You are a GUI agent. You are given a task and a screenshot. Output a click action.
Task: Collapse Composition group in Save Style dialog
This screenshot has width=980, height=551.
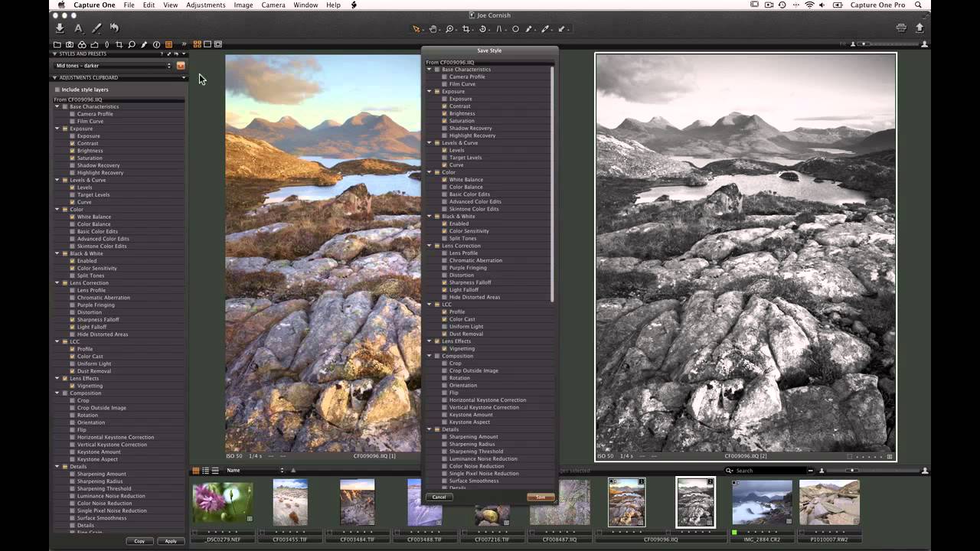click(x=430, y=356)
